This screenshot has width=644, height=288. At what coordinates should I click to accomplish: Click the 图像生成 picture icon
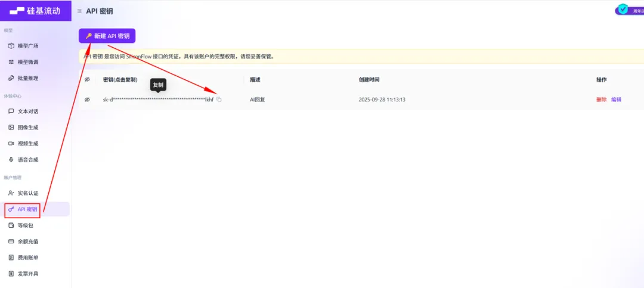pos(11,128)
